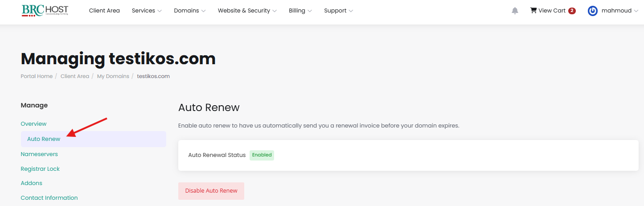The height and width of the screenshot is (206, 644).
Task: Open the Support dropdown menu
Action: pos(338,11)
